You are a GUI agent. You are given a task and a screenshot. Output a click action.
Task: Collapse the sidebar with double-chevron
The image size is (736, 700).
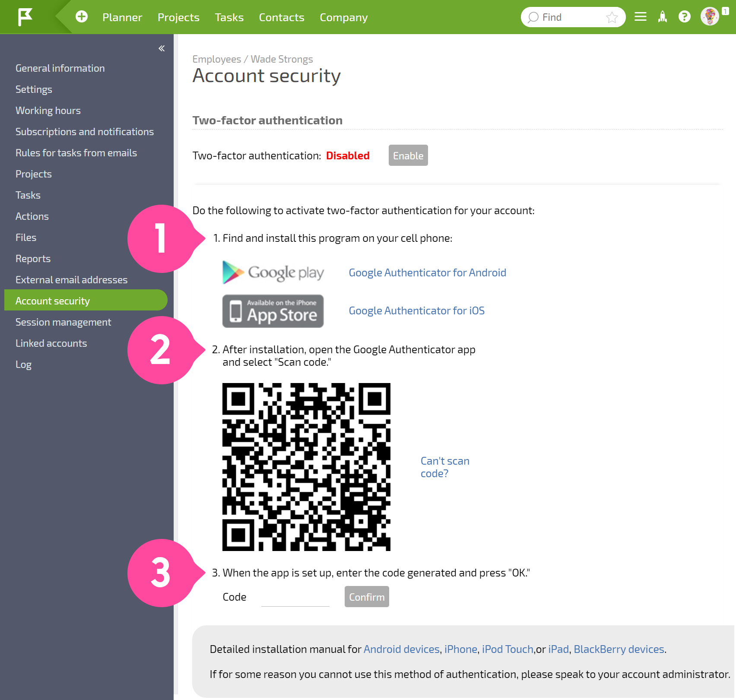pos(162,48)
